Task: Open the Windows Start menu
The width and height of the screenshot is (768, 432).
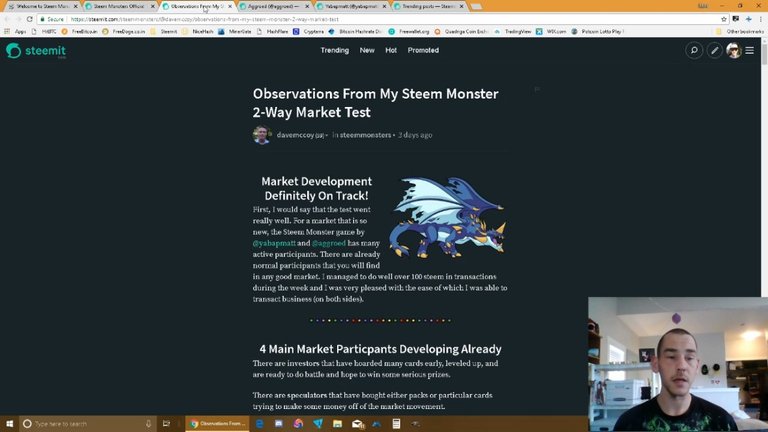Action: [x=9, y=423]
